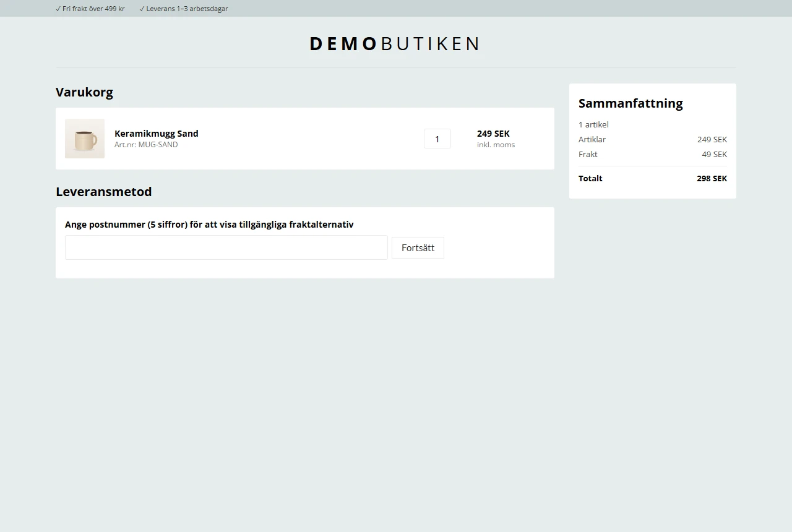Click the Sammanfattning heading

(631, 103)
